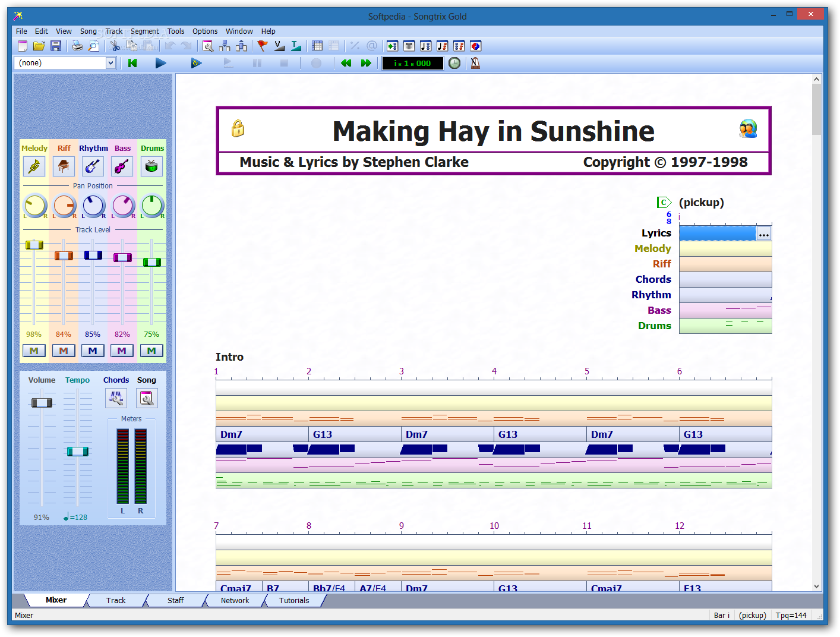Open a song with the folder icon
This screenshot has height=637, width=840.
point(39,46)
